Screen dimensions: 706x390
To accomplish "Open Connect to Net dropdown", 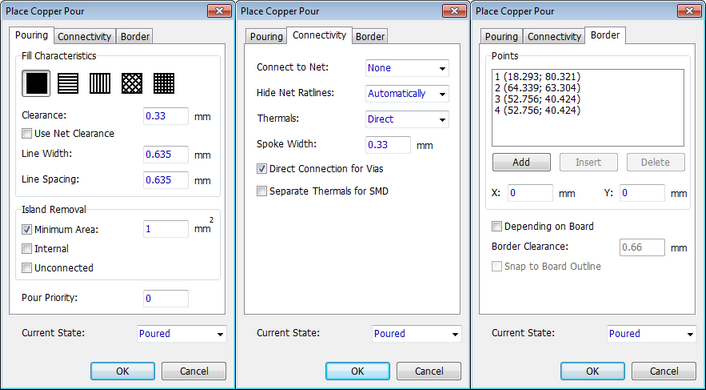I will [407, 68].
